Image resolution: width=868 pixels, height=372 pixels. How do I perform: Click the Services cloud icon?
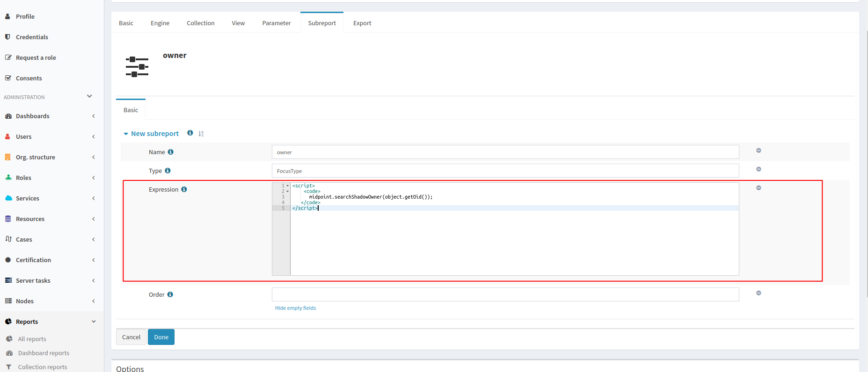[8, 198]
